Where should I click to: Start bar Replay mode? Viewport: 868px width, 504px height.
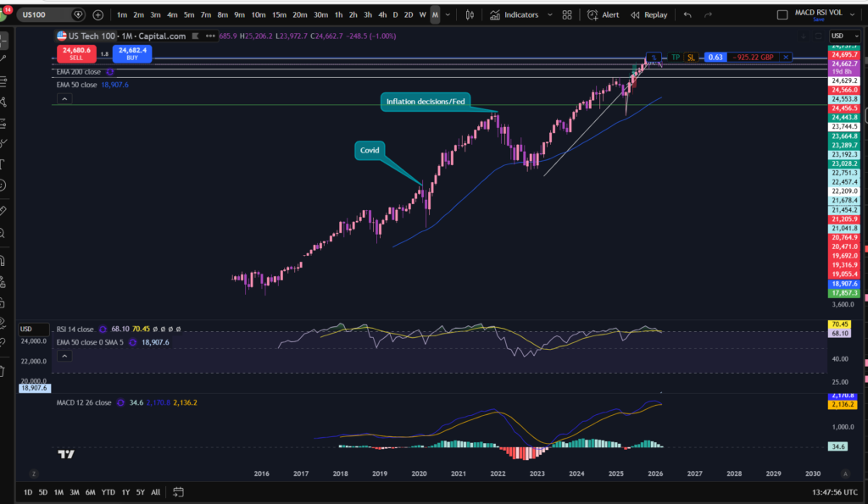click(648, 15)
